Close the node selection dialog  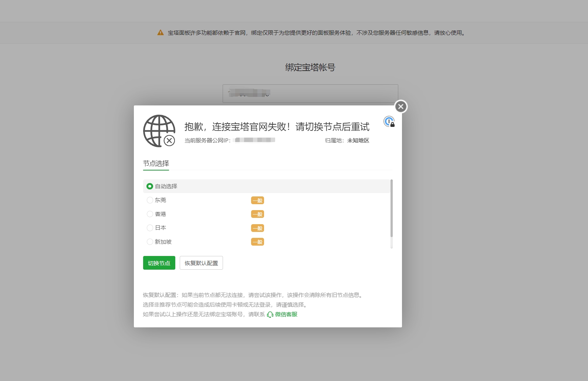click(401, 107)
